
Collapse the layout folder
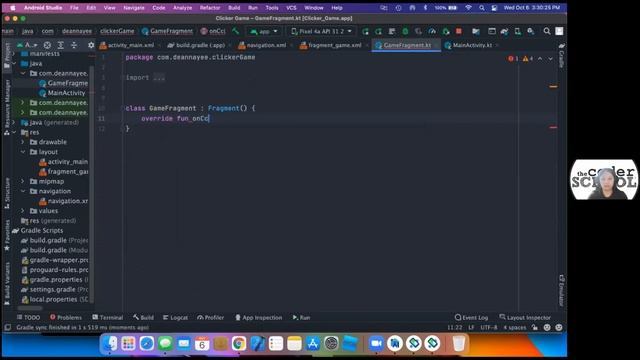[23, 152]
